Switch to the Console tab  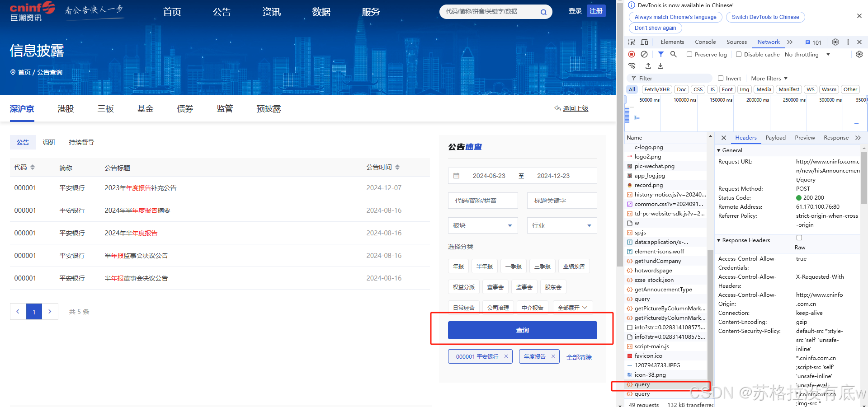tap(705, 42)
